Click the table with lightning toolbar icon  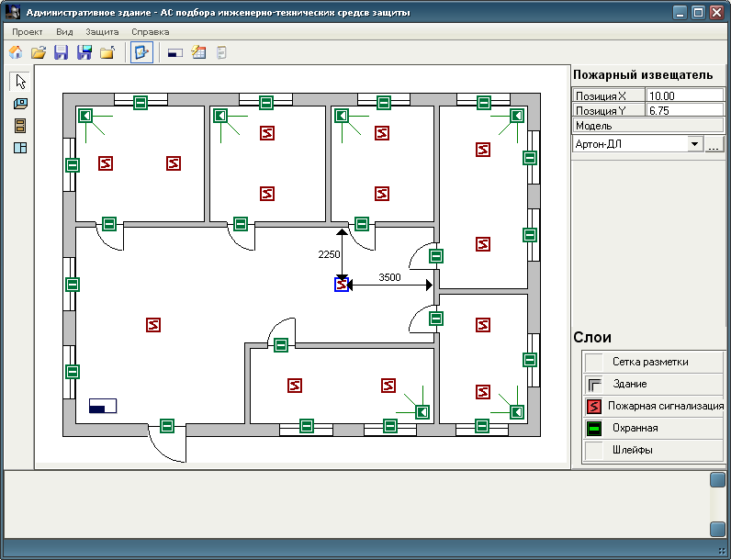(198, 52)
